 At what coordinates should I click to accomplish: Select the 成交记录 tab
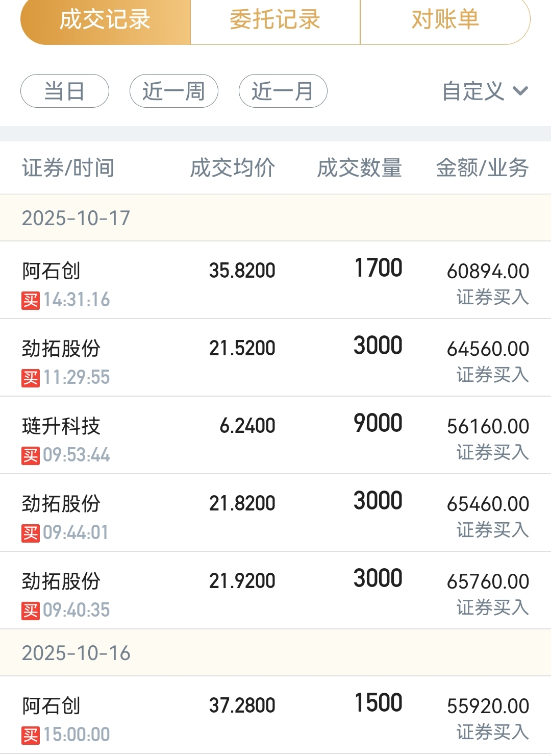pyautogui.click(x=105, y=20)
